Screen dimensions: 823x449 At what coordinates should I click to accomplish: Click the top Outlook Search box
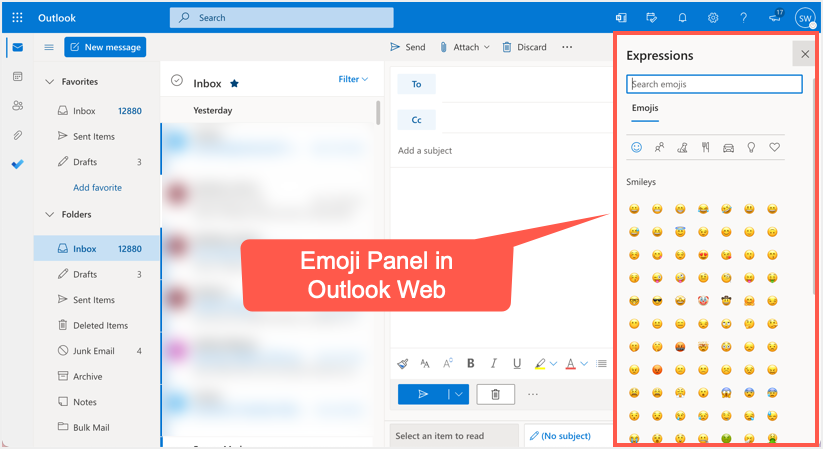[281, 18]
